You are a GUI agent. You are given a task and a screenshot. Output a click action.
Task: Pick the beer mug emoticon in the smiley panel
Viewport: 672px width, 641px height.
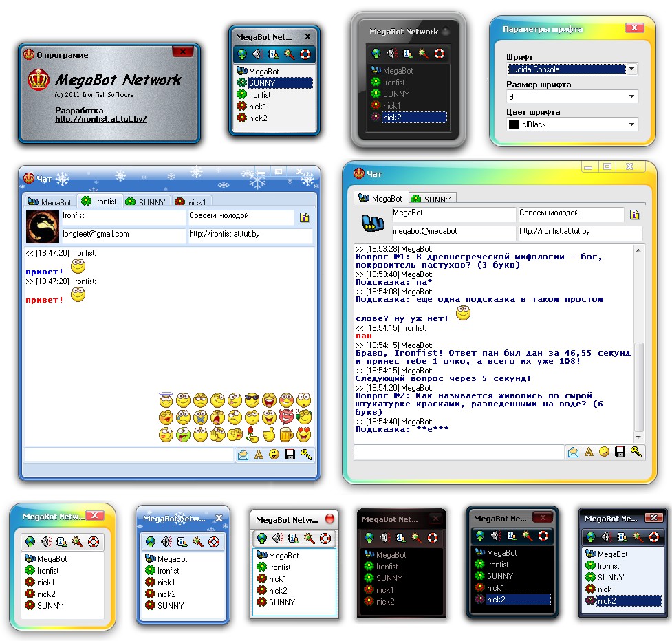[x=286, y=435]
